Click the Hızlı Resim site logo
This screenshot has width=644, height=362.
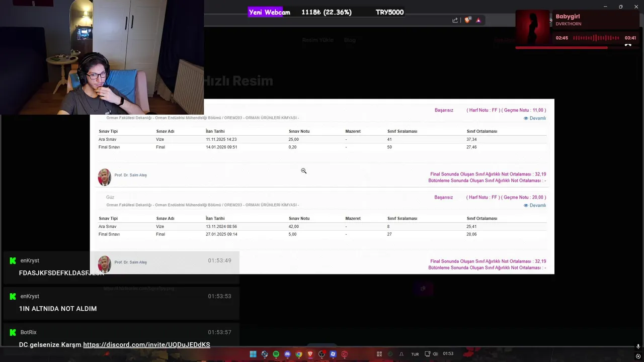pos(238,81)
